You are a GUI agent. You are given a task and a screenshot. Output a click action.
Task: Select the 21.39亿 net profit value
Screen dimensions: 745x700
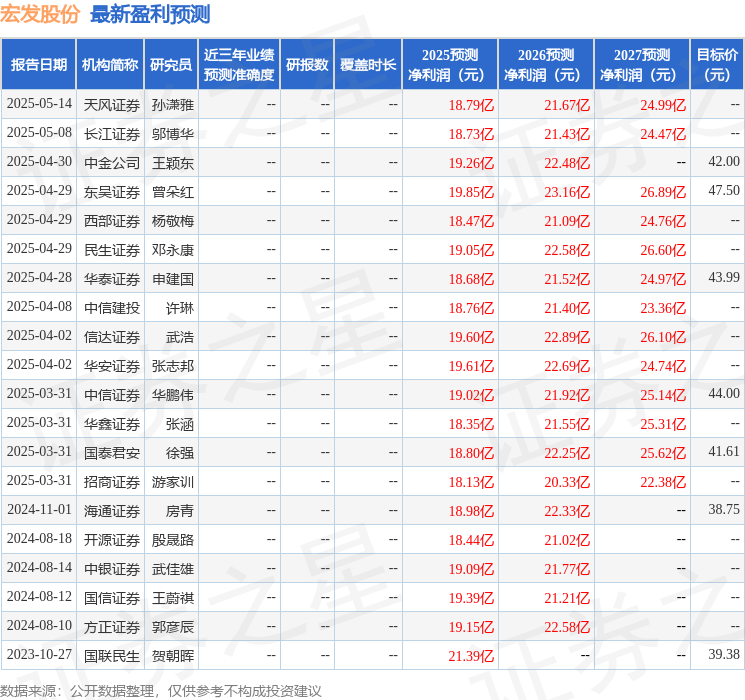471,656
